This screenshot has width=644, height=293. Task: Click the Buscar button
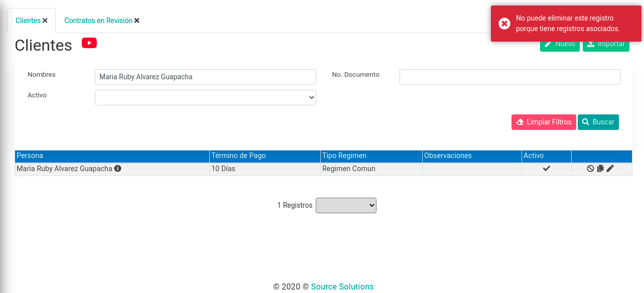coord(598,122)
